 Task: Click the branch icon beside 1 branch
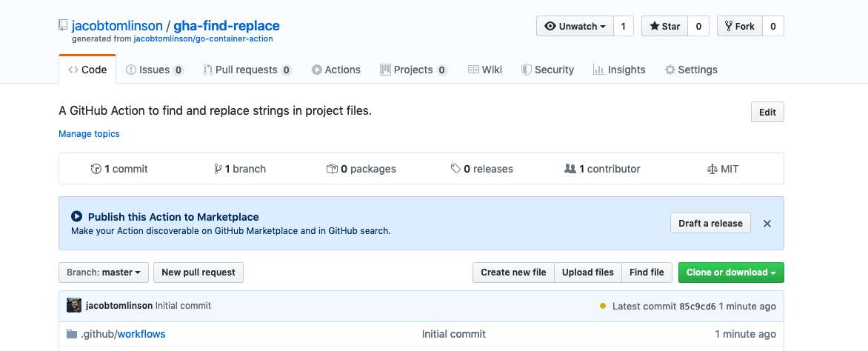tap(218, 169)
